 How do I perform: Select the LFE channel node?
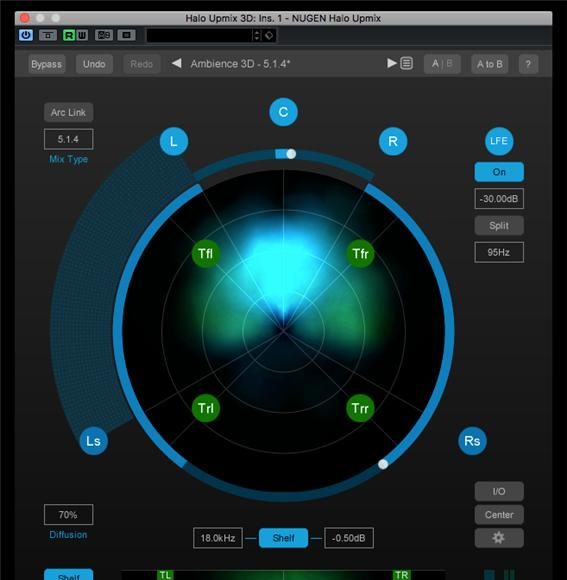click(x=499, y=141)
